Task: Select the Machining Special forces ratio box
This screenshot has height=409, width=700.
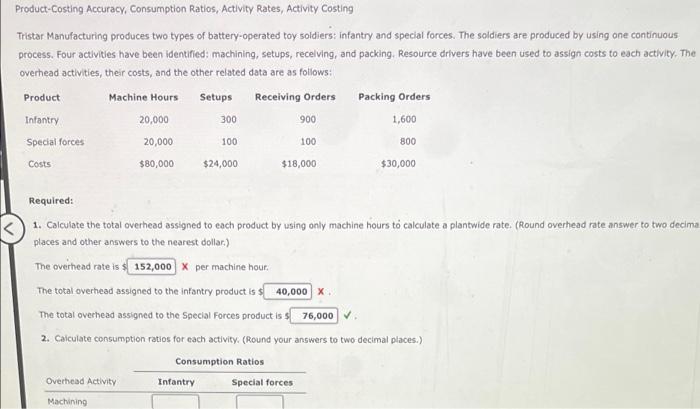Action: point(260,401)
